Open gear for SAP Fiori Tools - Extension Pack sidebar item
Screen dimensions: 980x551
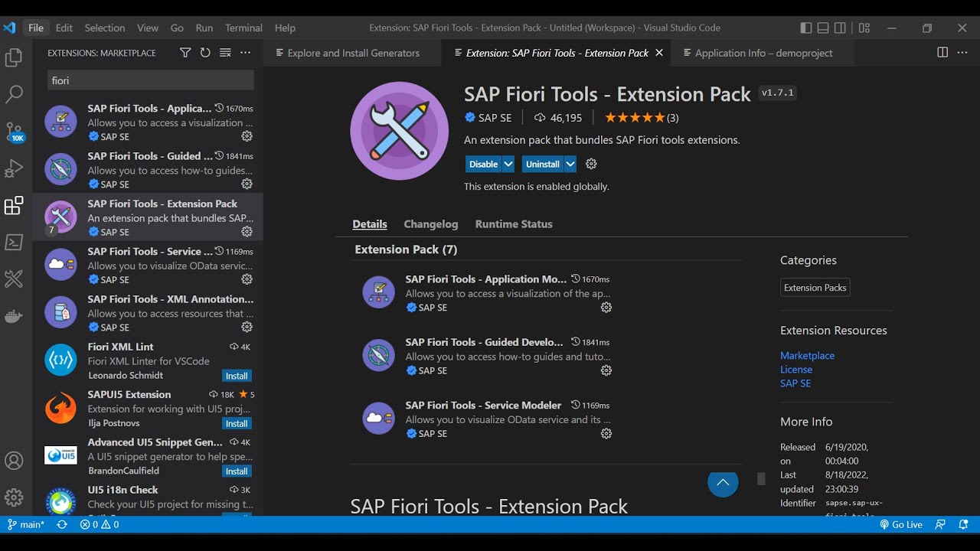(x=247, y=232)
